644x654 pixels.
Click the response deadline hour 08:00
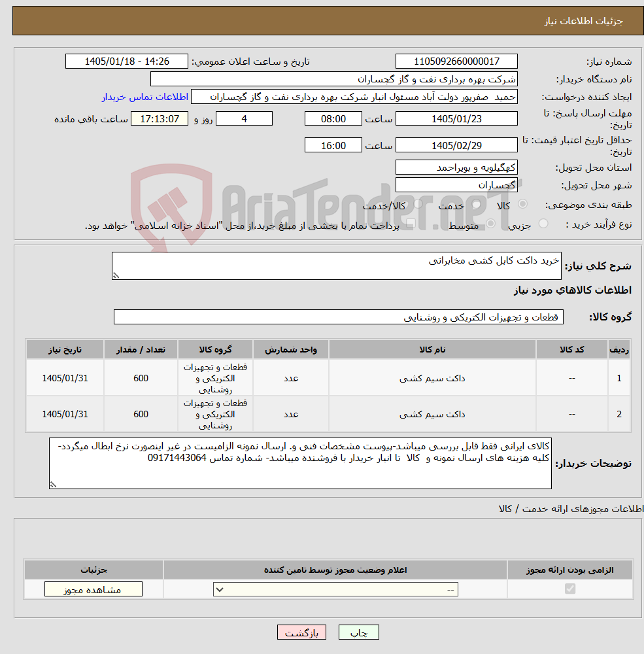click(333, 119)
